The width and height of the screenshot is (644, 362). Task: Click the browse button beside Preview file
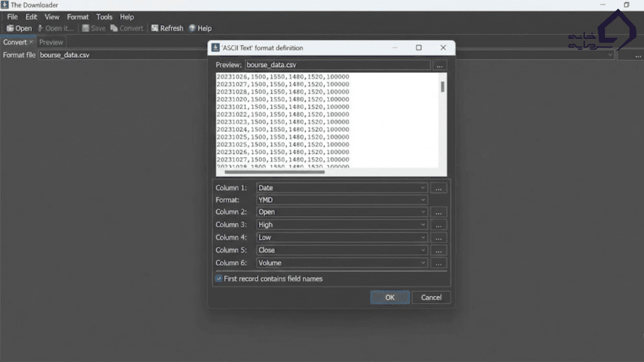[x=440, y=65]
